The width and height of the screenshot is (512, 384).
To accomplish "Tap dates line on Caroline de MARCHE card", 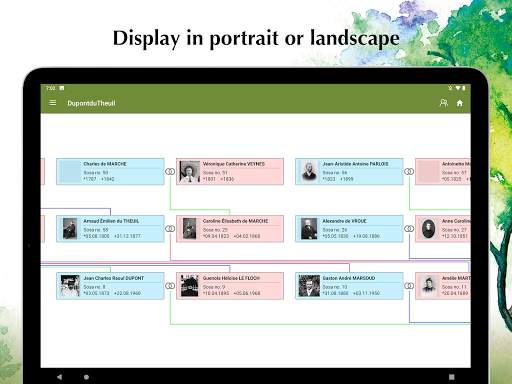I will [x=231, y=236].
